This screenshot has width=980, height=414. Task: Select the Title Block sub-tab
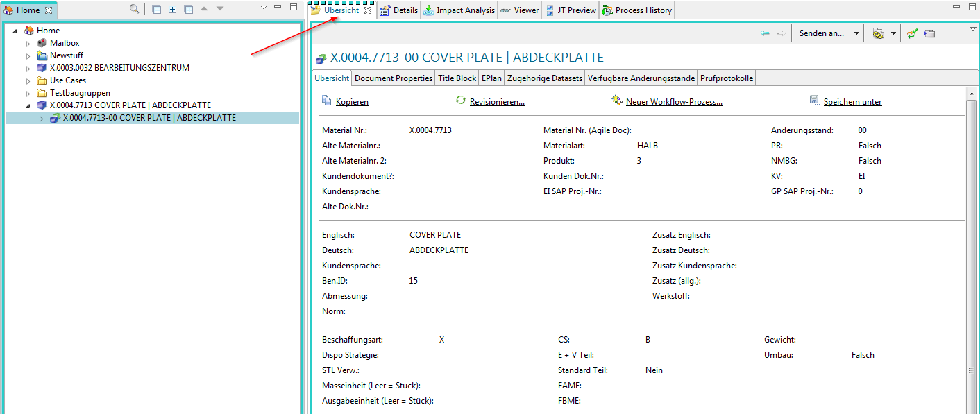pyautogui.click(x=457, y=78)
